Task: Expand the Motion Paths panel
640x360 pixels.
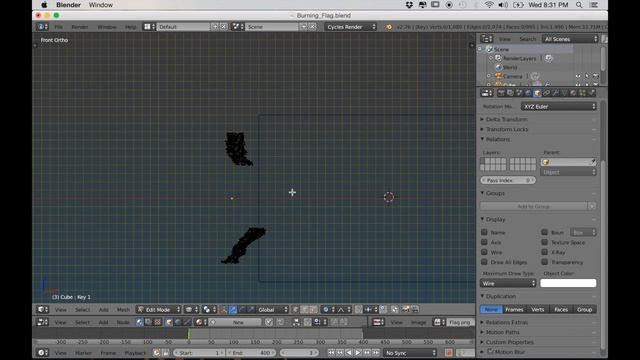Action: (x=502, y=332)
